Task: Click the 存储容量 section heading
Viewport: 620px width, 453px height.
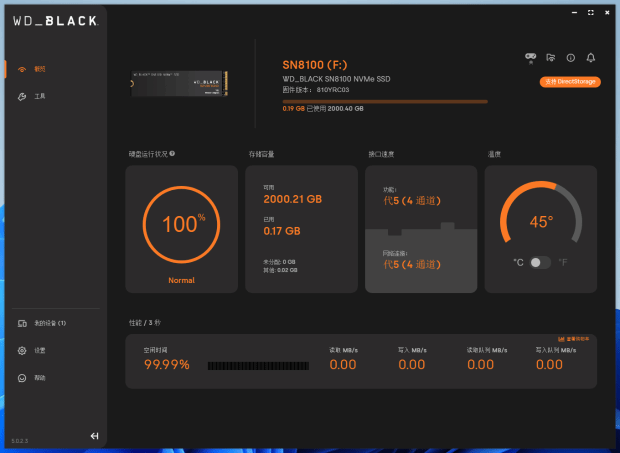Action: click(261, 154)
